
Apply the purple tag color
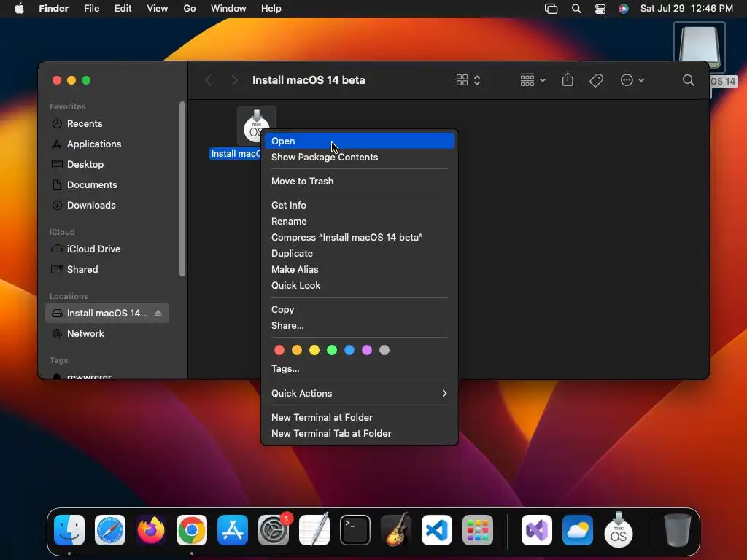[367, 351]
